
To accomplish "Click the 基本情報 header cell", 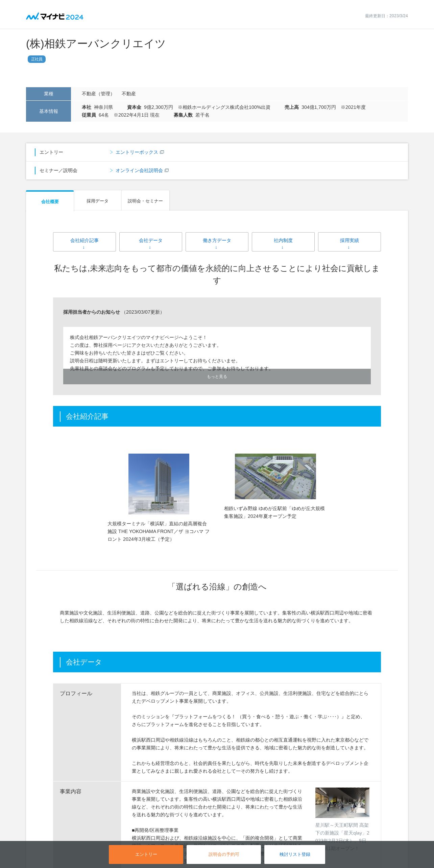I will (x=48, y=111).
